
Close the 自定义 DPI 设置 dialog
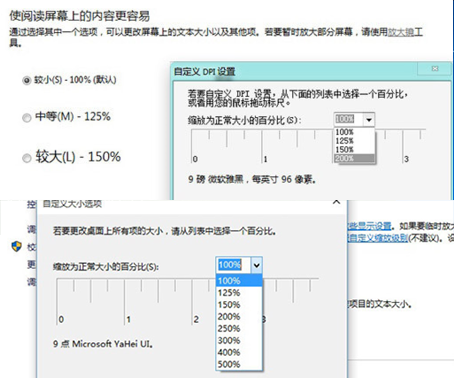[435, 69]
